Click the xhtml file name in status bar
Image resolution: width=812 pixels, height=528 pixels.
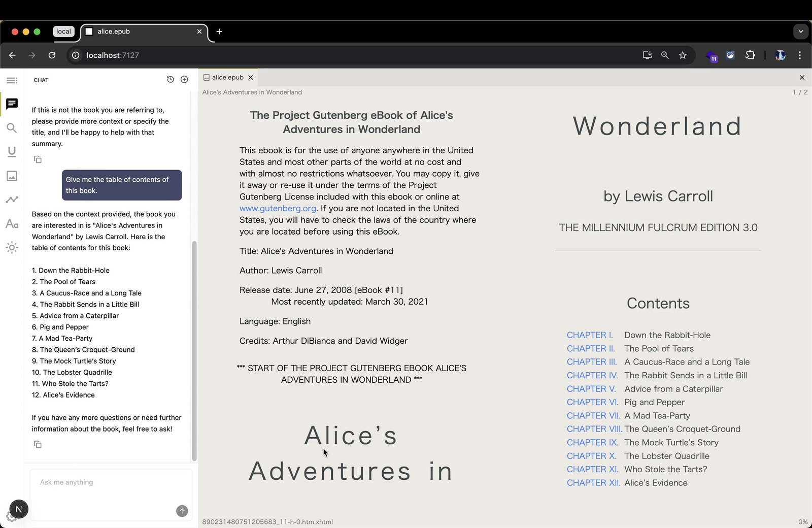pyautogui.click(x=267, y=522)
